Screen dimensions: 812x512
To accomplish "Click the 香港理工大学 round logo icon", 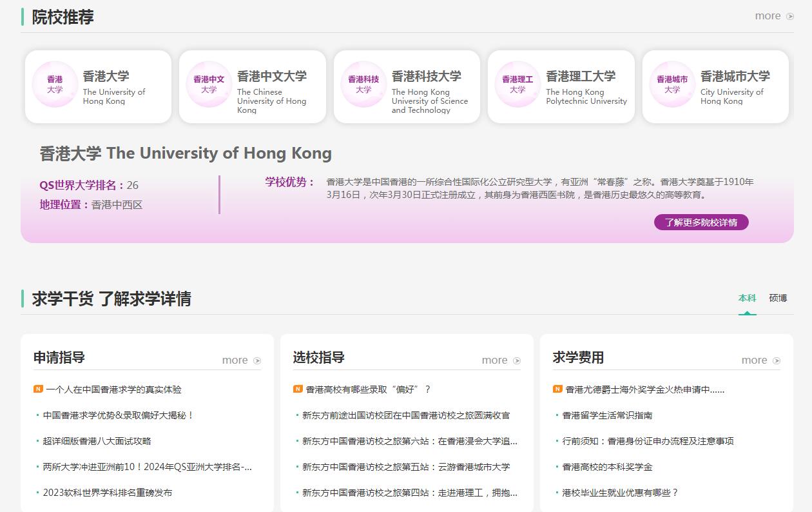I will [517, 84].
